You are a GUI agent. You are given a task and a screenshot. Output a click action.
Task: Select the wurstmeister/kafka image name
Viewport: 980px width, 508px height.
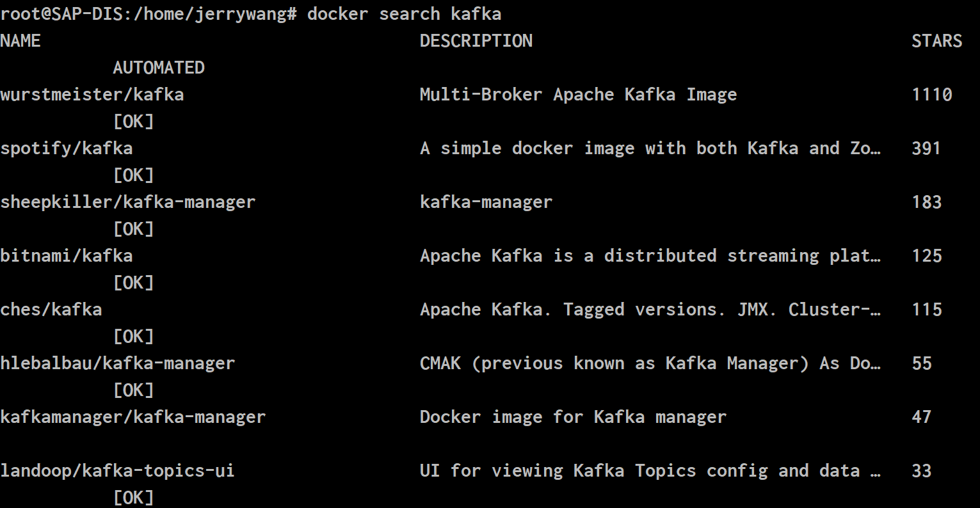92,95
